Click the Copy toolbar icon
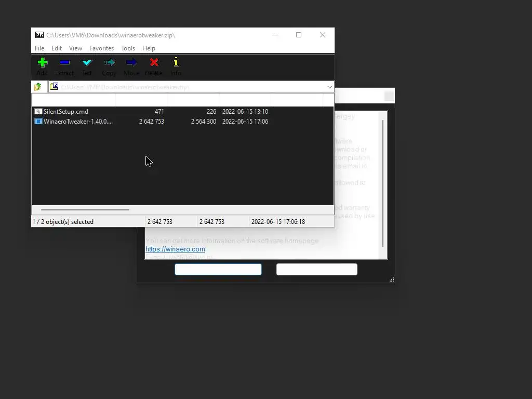The image size is (532, 399). pyautogui.click(x=109, y=63)
